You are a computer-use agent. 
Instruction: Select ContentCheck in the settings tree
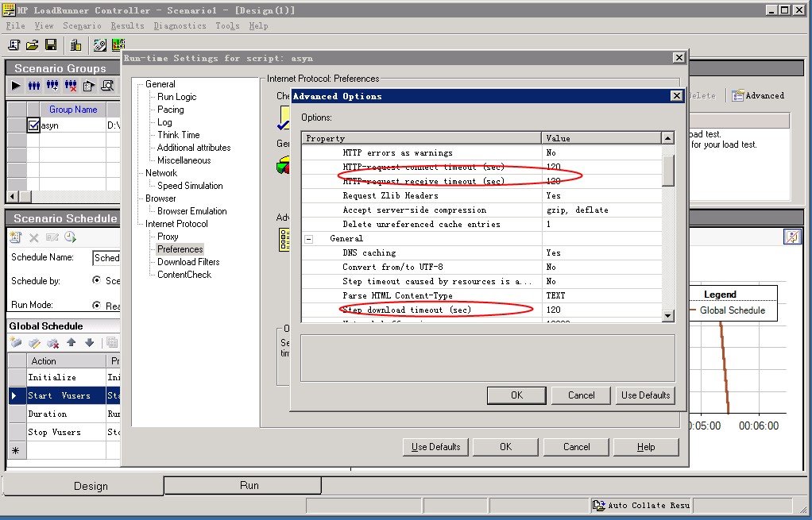click(x=184, y=275)
